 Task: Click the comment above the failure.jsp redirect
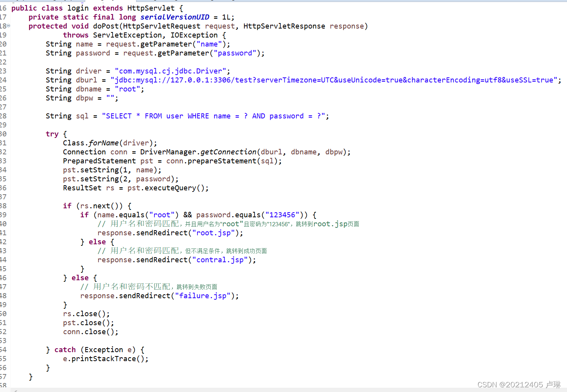click(x=149, y=287)
